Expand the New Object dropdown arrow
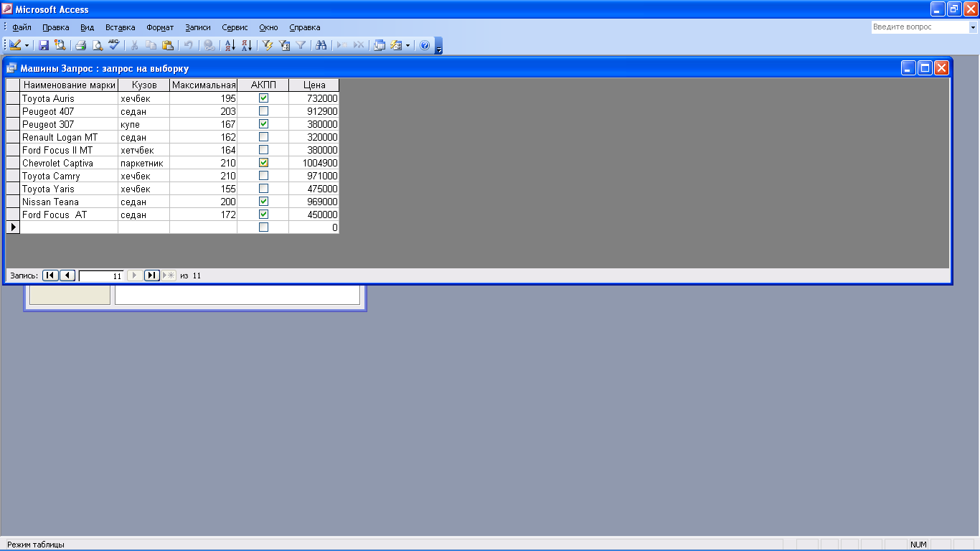 click(x=407, y=45)
